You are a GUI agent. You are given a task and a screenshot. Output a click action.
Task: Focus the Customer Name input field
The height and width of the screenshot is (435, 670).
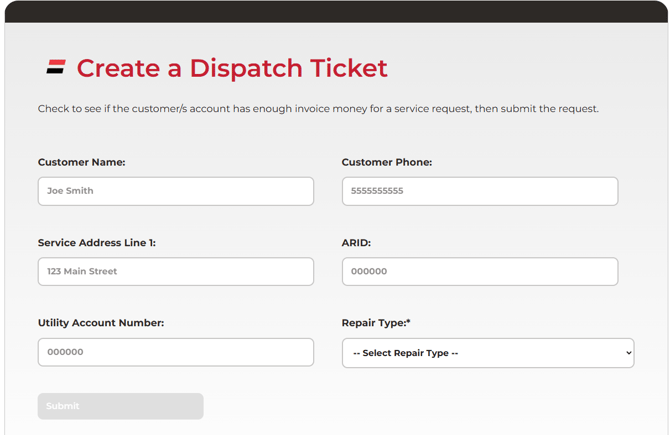[x=176, y=191]
